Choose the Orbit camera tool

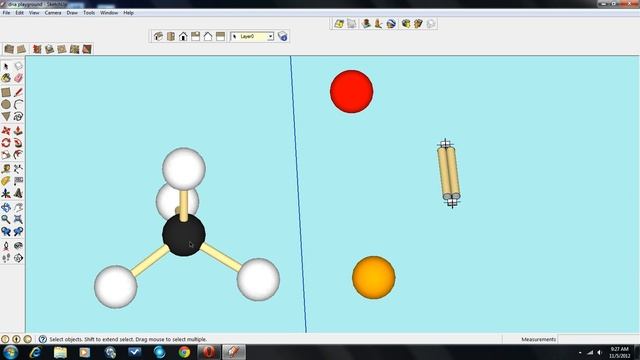pos(6,207)
